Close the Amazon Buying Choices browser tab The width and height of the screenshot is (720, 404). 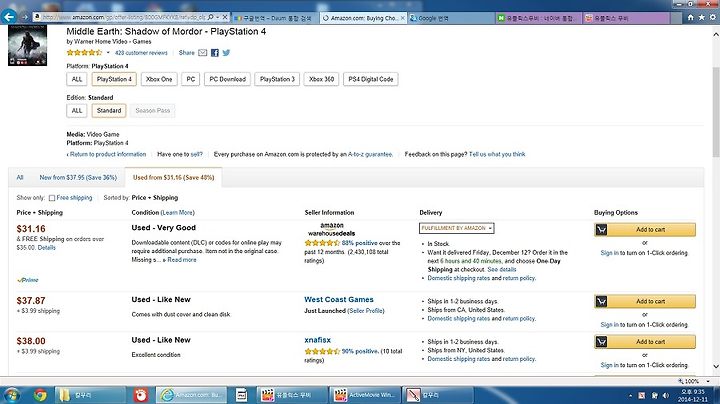point(403,18)
